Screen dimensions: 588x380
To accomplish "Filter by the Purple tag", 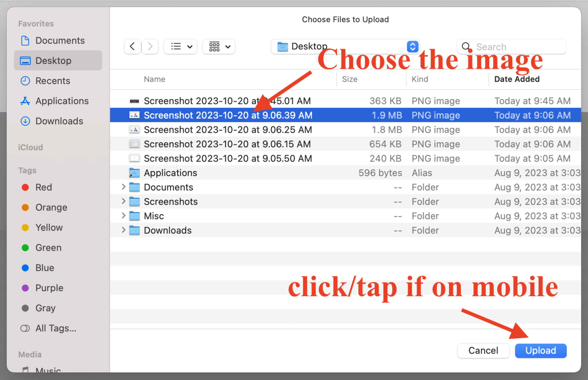I will tap(49, 288).
